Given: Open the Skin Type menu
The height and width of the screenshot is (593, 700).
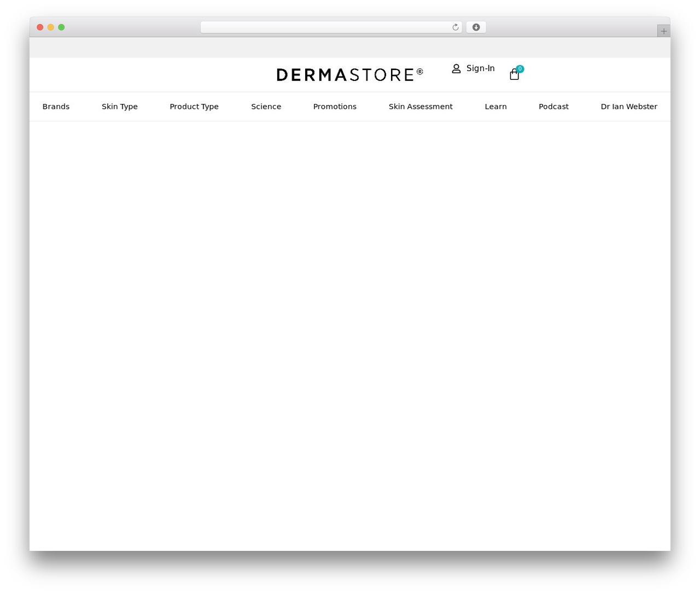Looking at the screenshot, I should [120, 107].
